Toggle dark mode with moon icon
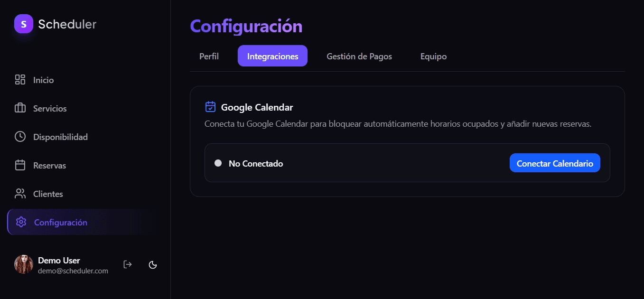Viewport: 644px width, 299px height. pyautogui.click(x=153, y=264)
